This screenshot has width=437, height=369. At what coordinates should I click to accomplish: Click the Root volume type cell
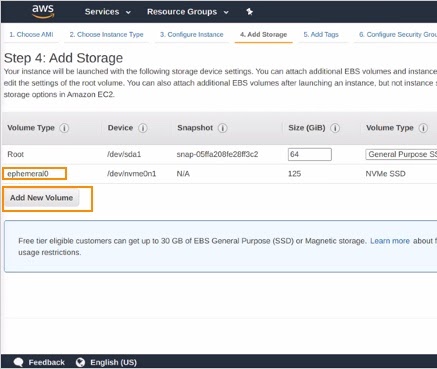15,154
